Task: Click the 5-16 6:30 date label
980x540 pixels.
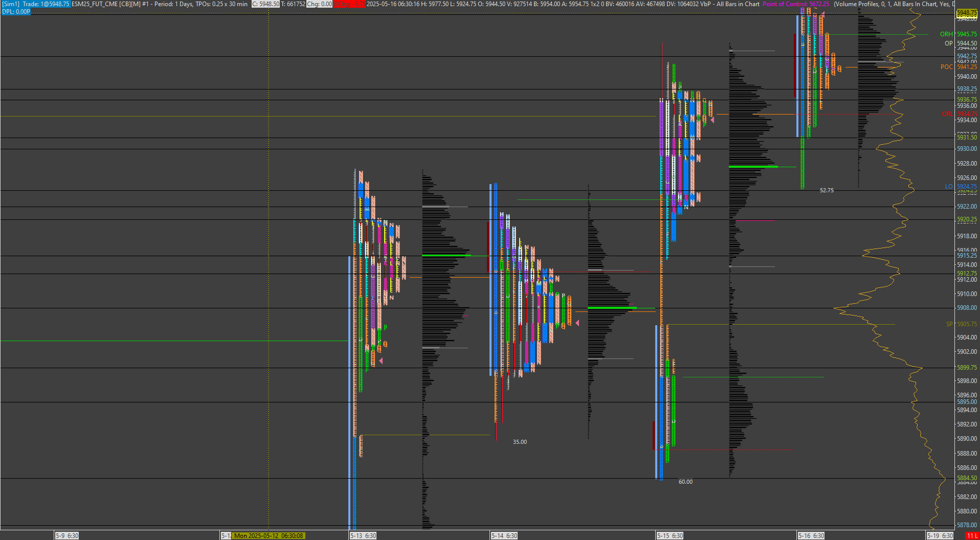Action: pyautogui.click(x=811, y=535)
